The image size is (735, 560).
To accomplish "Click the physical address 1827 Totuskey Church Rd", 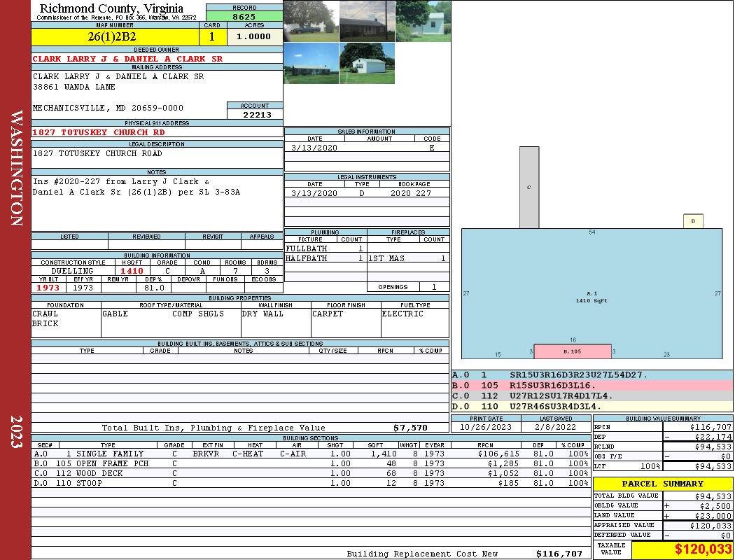I will 99,132.
